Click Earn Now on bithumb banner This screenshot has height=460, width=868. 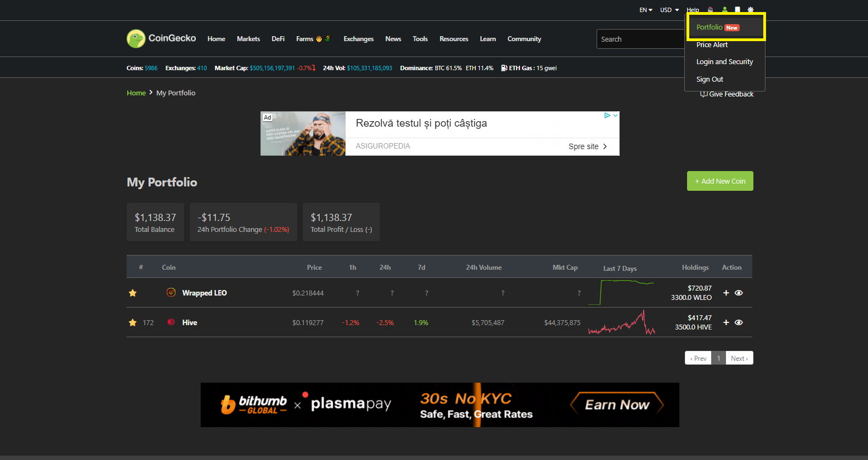click(617, 405)
